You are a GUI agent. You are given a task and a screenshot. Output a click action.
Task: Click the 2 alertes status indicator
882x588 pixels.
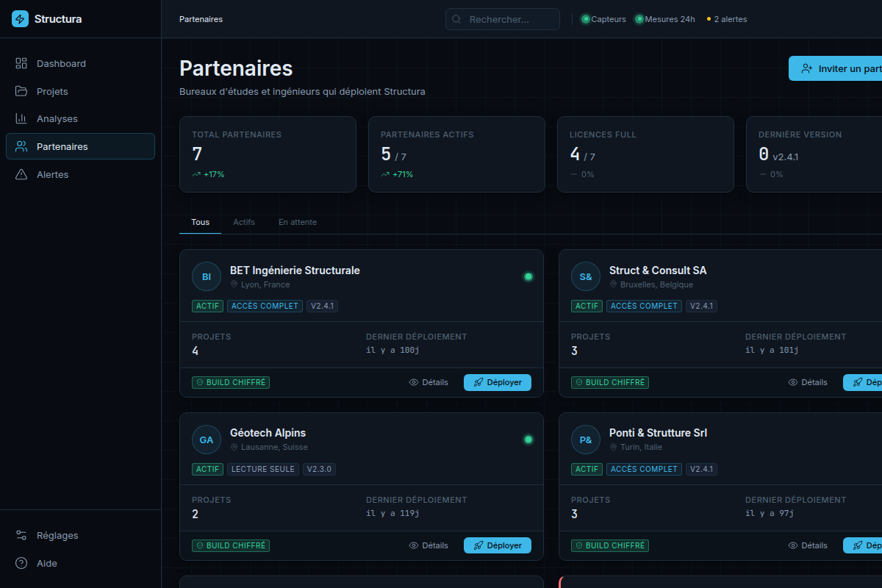click(727, 19)
